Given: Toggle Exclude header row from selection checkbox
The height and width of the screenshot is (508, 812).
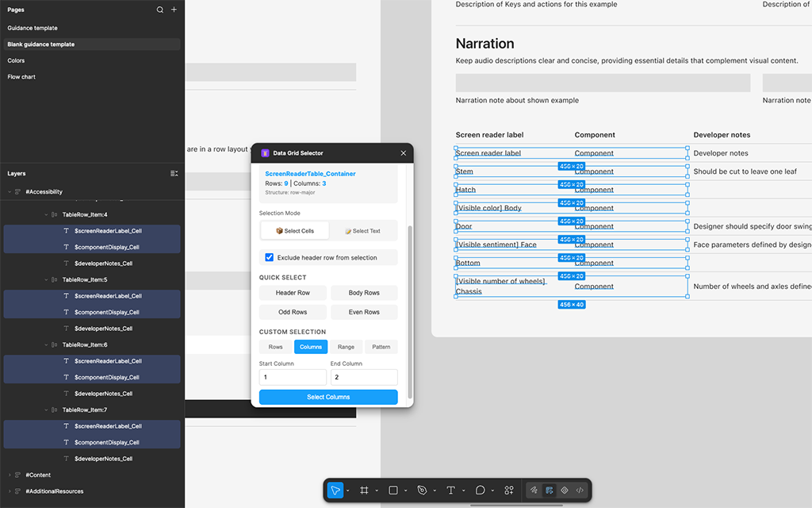Looking at the screenshot, I should click(270, 257).
